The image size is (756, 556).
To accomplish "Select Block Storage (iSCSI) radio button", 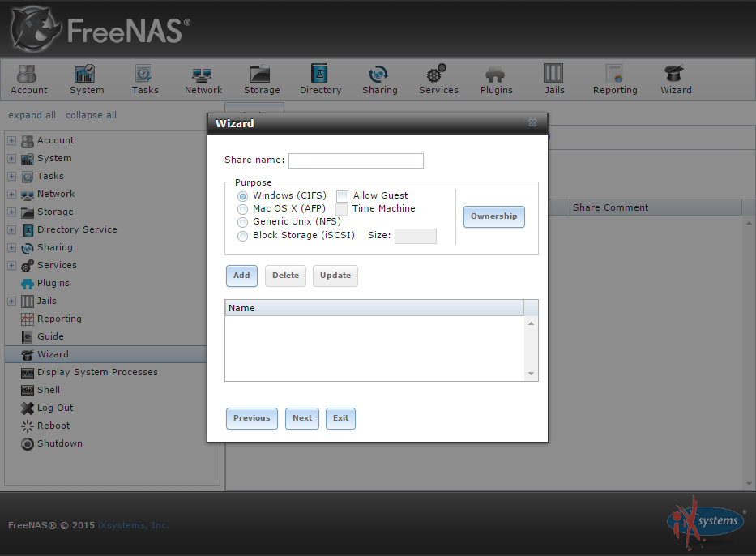I will pos(242,236).
